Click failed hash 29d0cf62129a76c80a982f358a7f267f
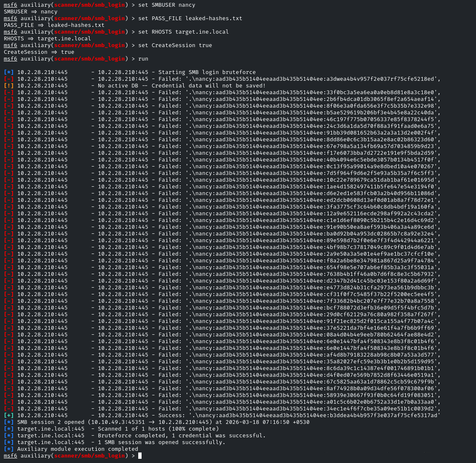 pyautogui.click(x=380, y=314)
